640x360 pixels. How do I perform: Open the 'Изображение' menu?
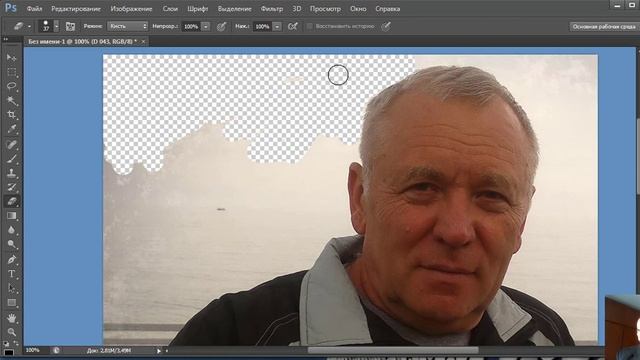[x=131, y=9]
